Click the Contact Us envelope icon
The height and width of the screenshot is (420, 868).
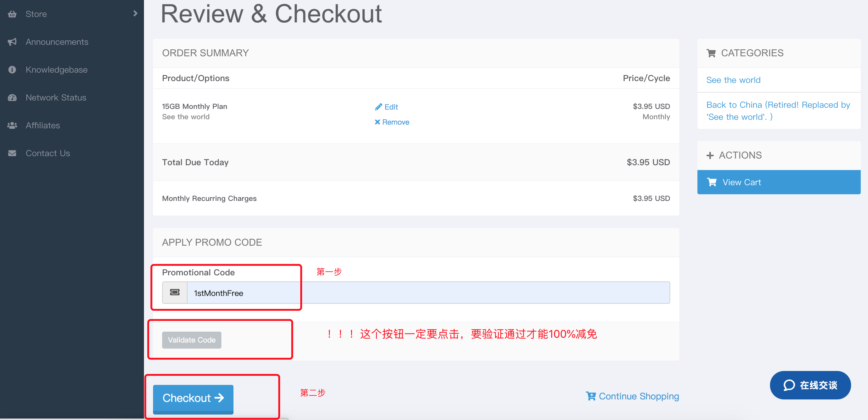tap(12, 153)
